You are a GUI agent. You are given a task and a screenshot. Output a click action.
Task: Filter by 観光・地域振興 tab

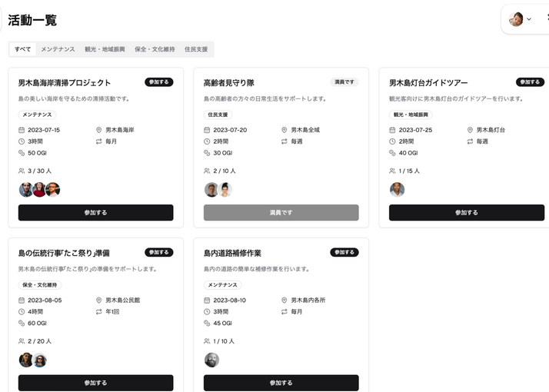105,49
